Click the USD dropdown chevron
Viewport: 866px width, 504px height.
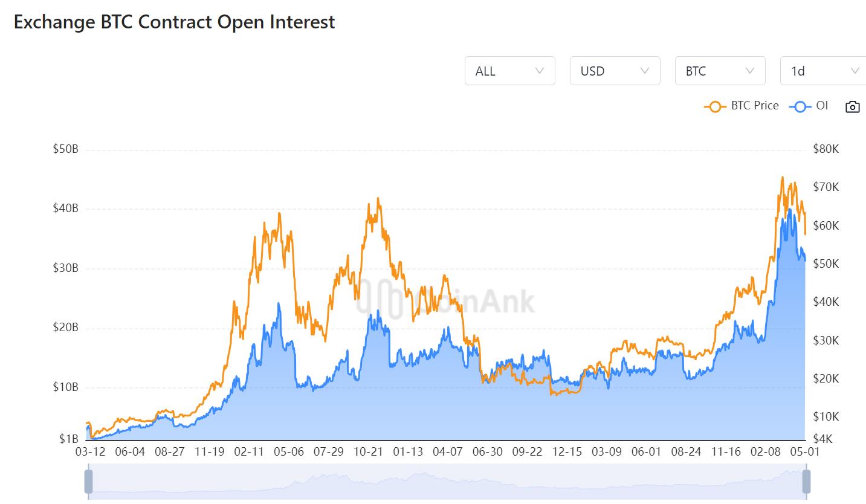pos(645,71)
